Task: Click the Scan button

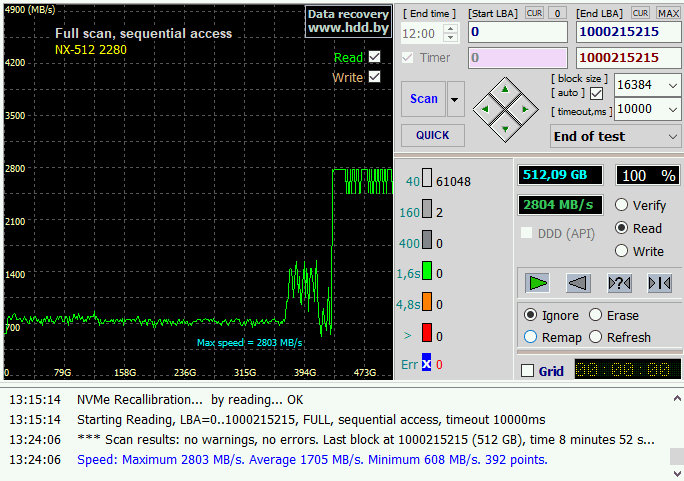Action: (424, 99)
